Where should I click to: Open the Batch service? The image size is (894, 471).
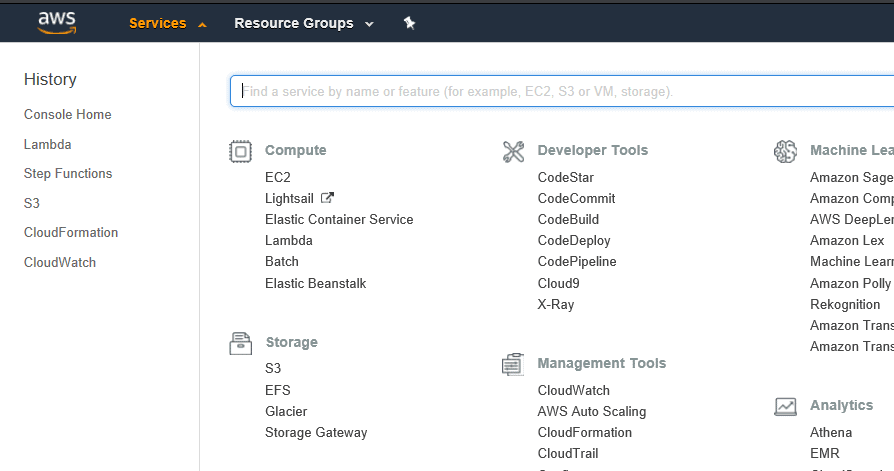pyautogui.click(x=282, y=262)
